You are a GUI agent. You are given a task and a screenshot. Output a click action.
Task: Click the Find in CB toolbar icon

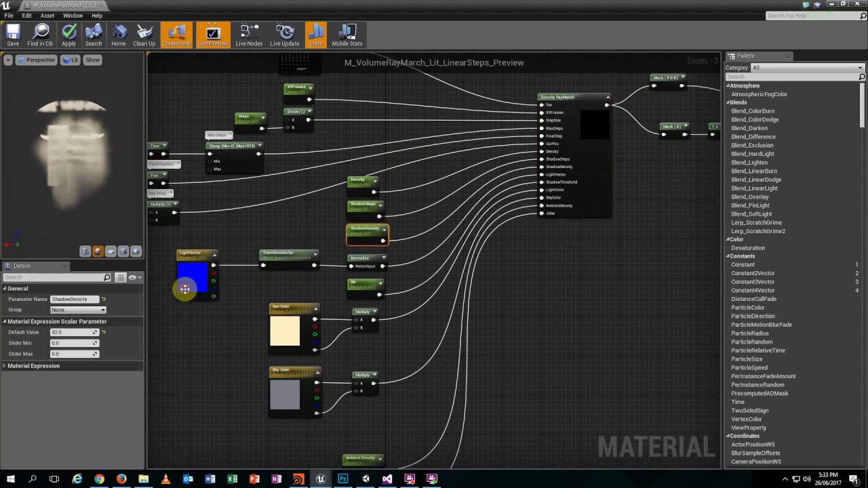[40, 35]
